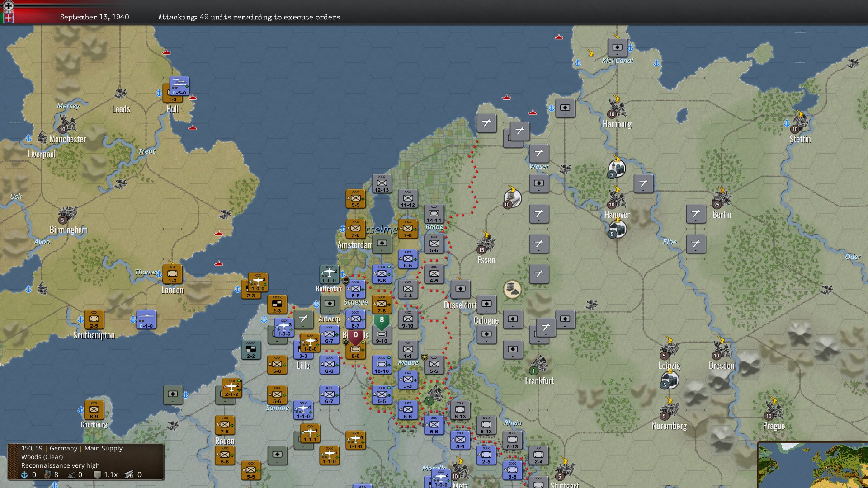The height and width of the screenshot is (488, 868).
Task: Click the defense shield 1.1x icon
Action: tap(97, 474)
